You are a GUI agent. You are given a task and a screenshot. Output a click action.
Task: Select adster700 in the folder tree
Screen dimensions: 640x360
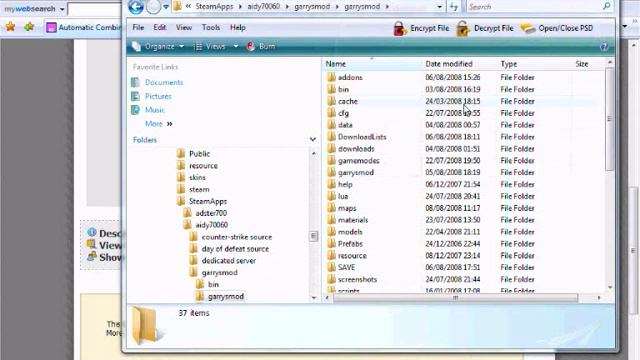coord(211,213)
